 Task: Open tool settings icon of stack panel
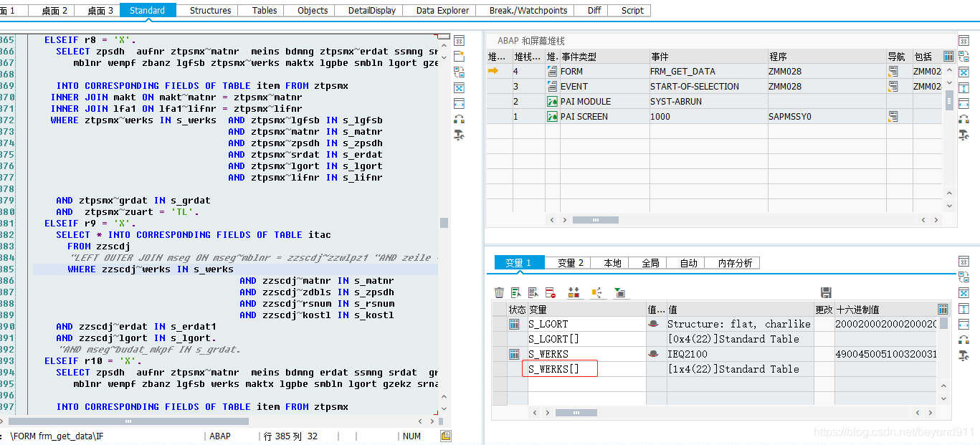coord(964,135)
